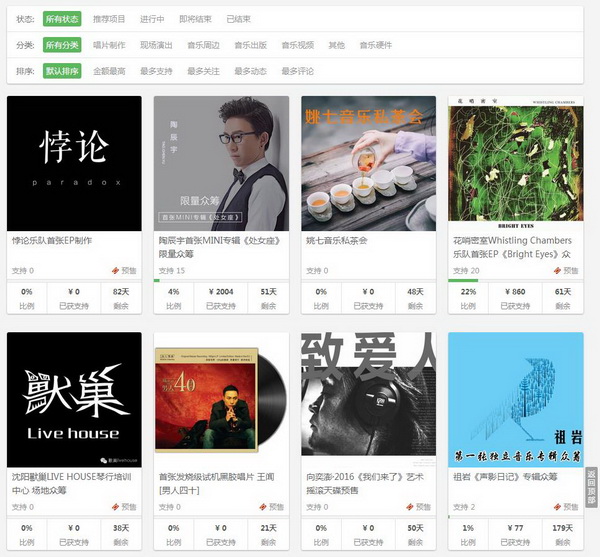Click ¥ 860 funded amount
The height and width of the screenshot is (557, 600).
[515, 292]
